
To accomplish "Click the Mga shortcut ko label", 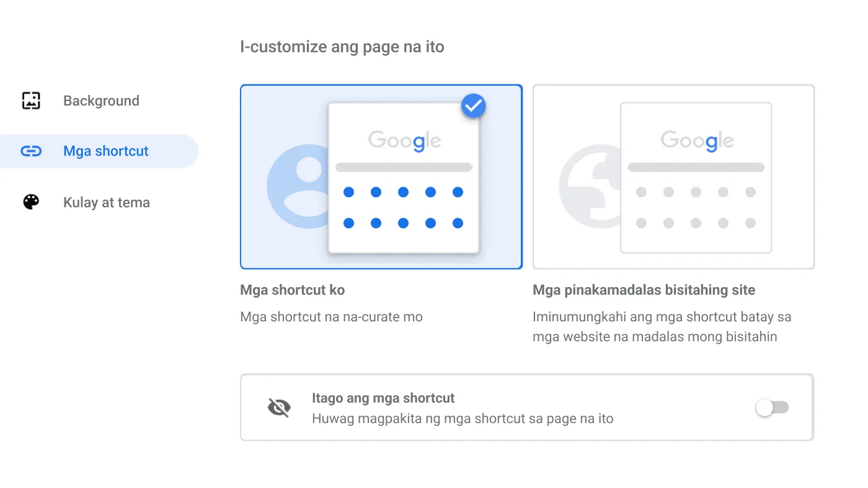I will pos(292,290).
